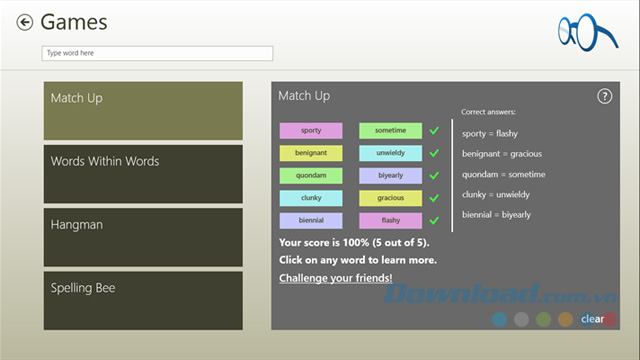Viewport: 640px width, 360px height.
Task: Select the blue color circle
Action: tap(500, 319)
